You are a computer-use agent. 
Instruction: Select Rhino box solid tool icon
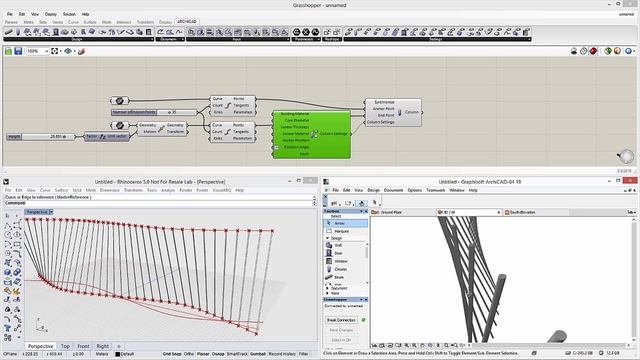point(8,273)
